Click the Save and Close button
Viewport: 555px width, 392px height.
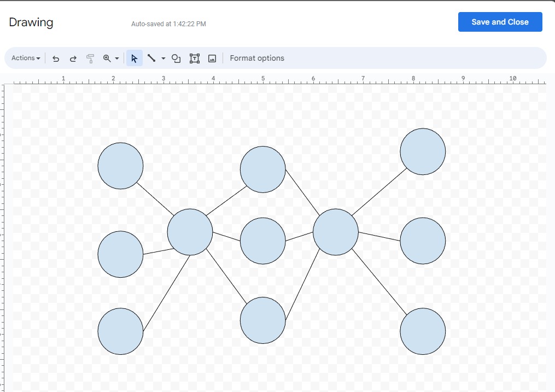500,22
